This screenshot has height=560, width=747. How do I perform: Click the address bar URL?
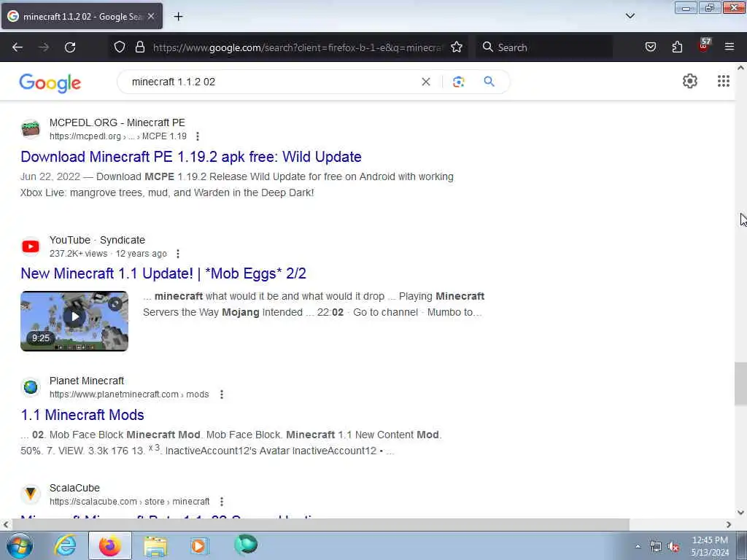[x=298, y=47]
